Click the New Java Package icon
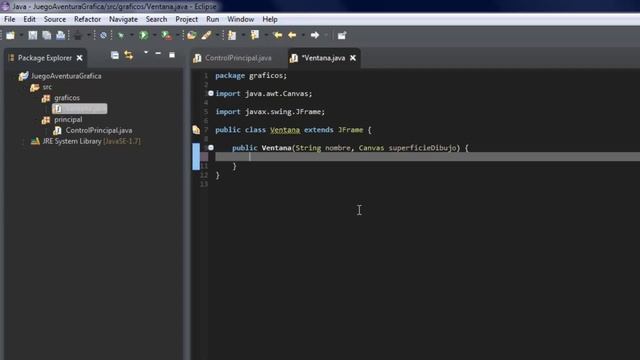The height and width of the screenshot is (360, 640). (191, 36)
